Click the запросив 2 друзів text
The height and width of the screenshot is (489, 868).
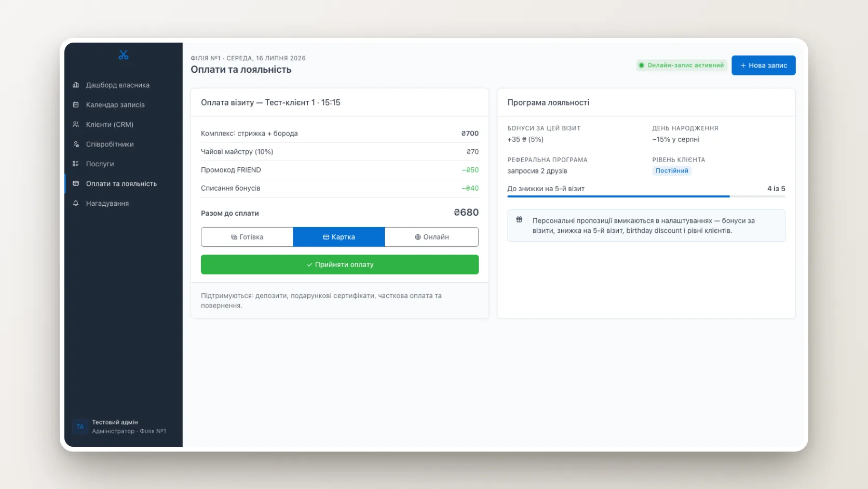pos(537,171)
